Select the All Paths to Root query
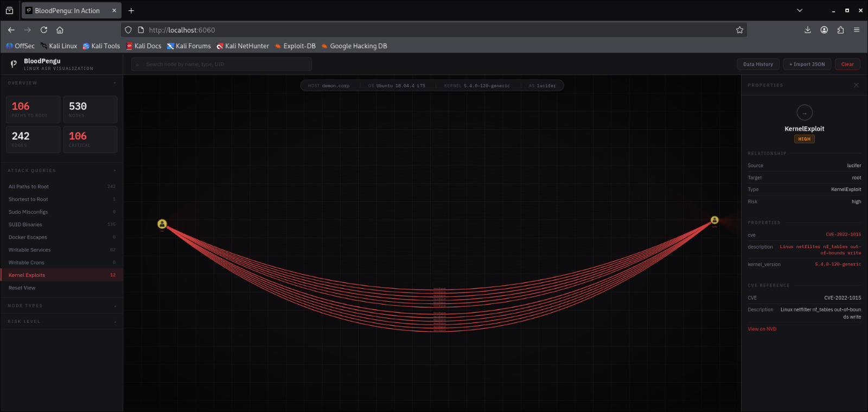Viewport: 868px width, 412px height. (x=29, y=187)
